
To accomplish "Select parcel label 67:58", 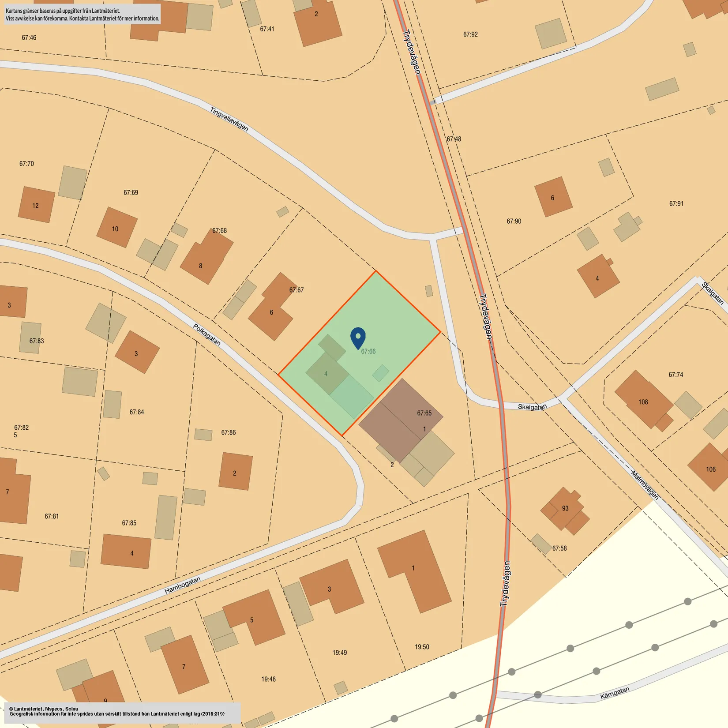I will pos(559,548).
